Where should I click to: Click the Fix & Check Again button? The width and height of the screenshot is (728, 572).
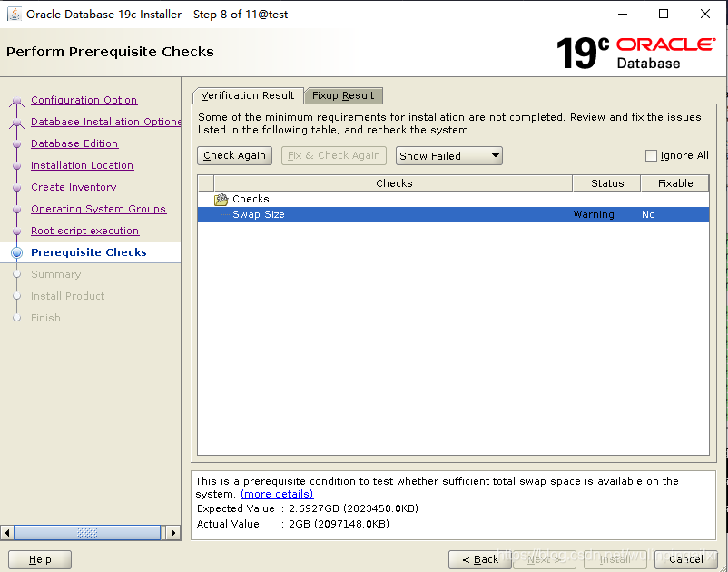[334, 155]
